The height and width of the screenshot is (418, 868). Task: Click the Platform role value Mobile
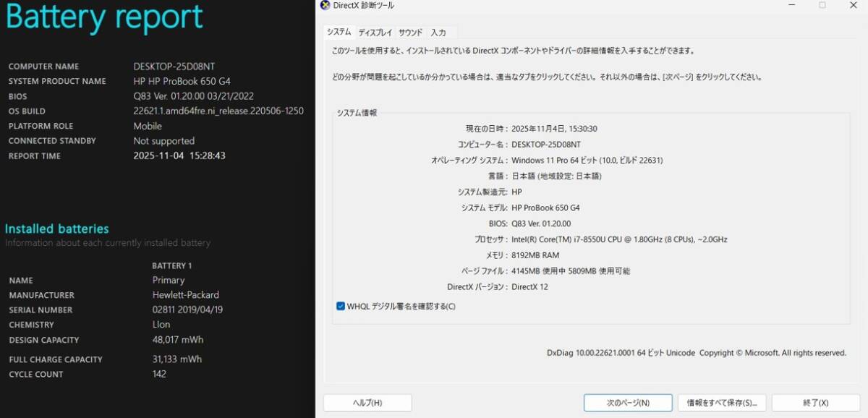pos(148,126)
